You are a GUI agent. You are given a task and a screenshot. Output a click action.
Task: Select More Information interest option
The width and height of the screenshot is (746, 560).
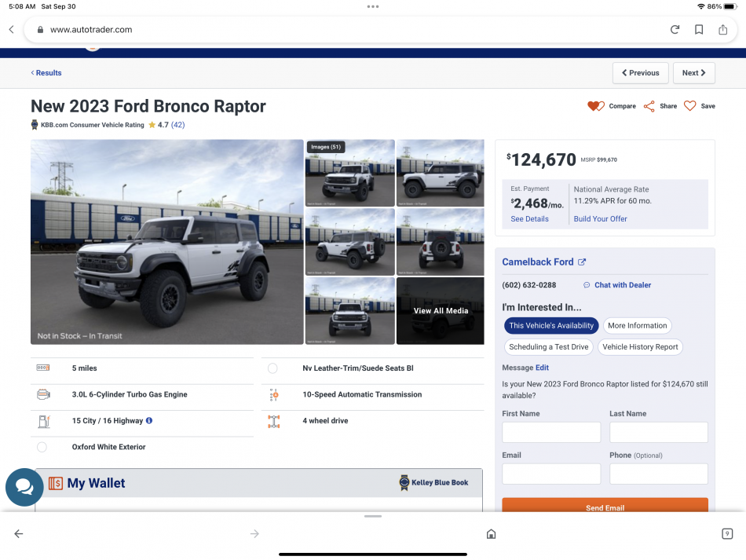pos(638,325)
